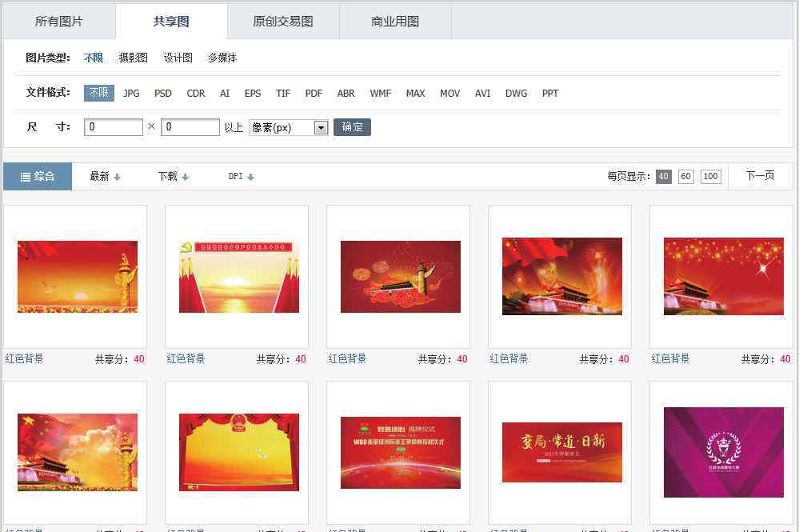
Task: Sort results by 下载
Action: coord(174,176)
